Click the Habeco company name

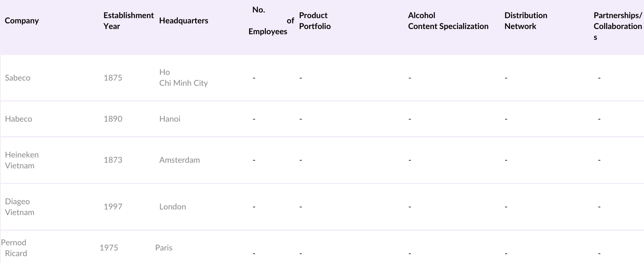19,119
